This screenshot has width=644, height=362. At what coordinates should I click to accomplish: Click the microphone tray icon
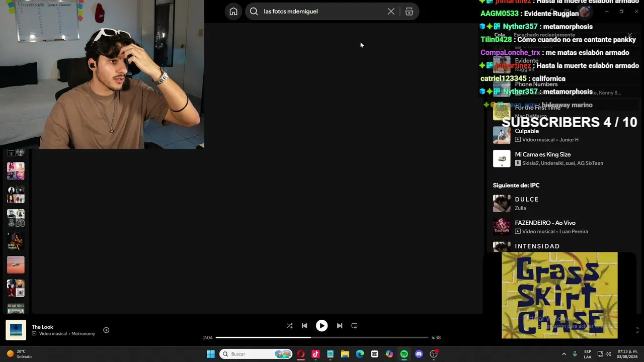[x=575, y=354]
